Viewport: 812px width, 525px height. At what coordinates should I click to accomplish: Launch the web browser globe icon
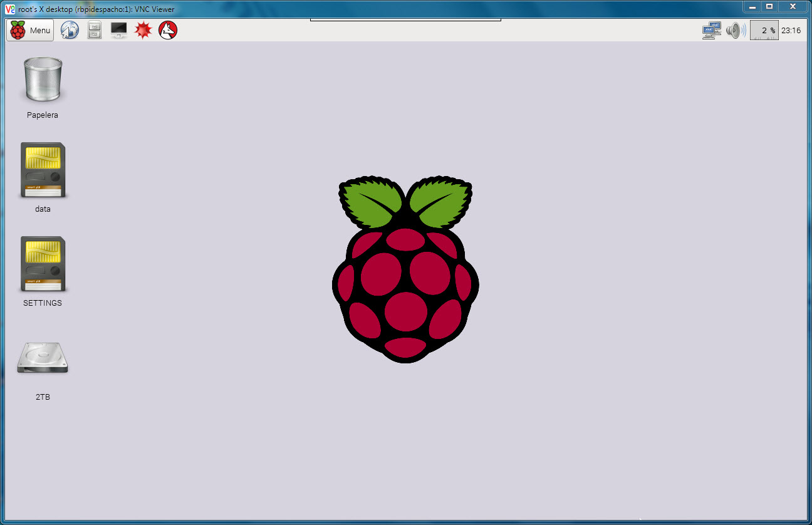[70, 30]
